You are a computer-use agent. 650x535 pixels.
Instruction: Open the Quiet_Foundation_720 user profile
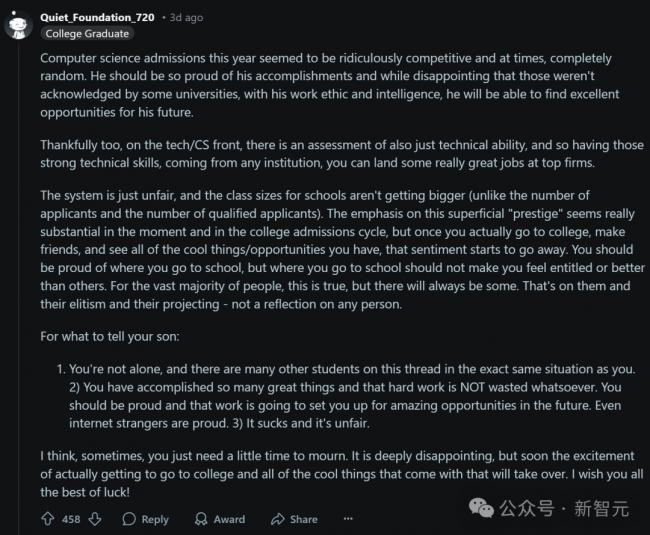pos(98,17)
